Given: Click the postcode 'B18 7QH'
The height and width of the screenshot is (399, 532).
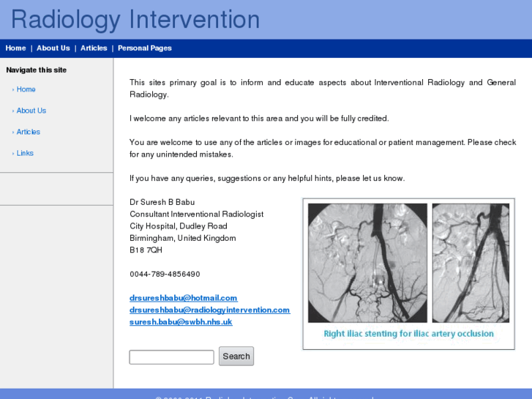Looking at the screenshot, I should pos(146,250).
